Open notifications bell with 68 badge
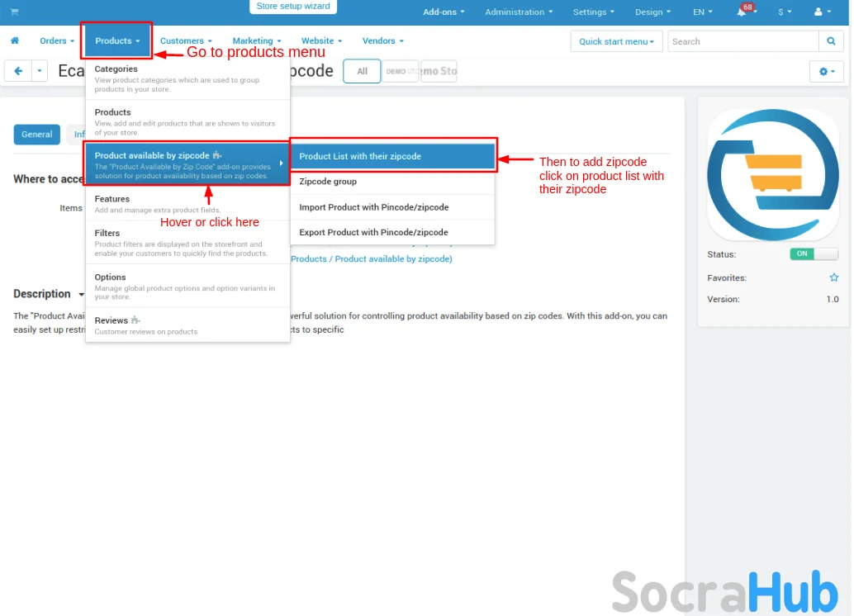 coord(746,11)
